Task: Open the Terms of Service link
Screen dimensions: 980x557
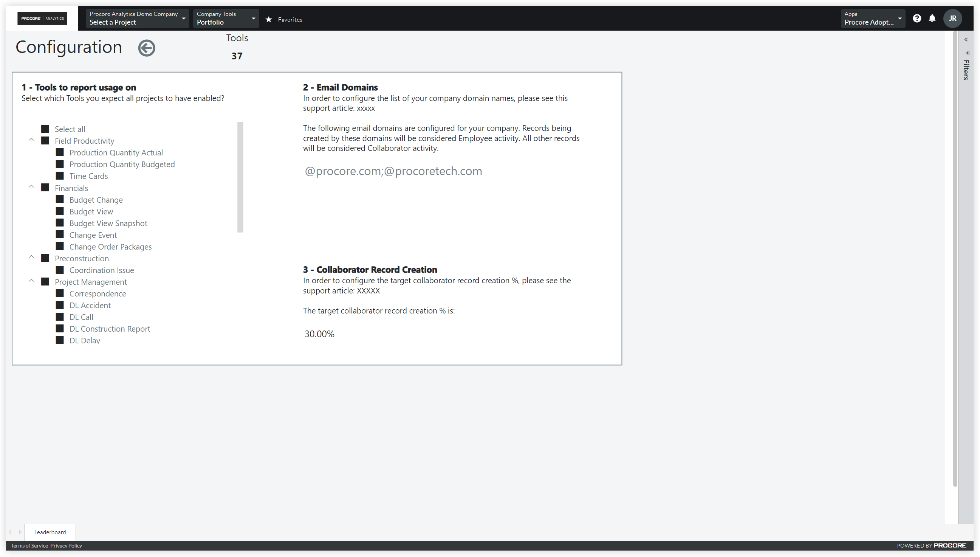Action: coord(29,546)
